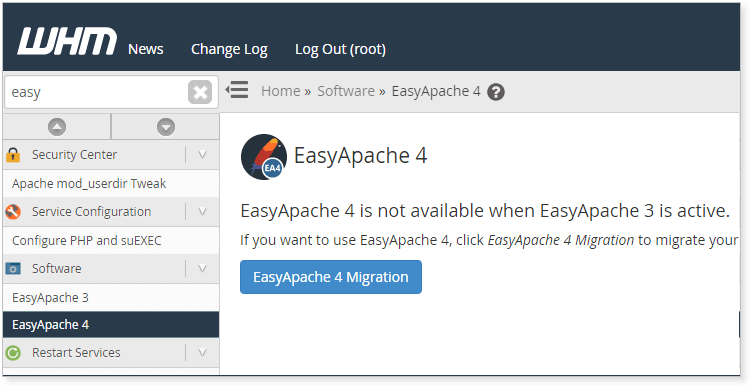Go to the Home breadcrumb
Image resolution: width=751 pixels, height=387 pixels.
pos(281,91)
